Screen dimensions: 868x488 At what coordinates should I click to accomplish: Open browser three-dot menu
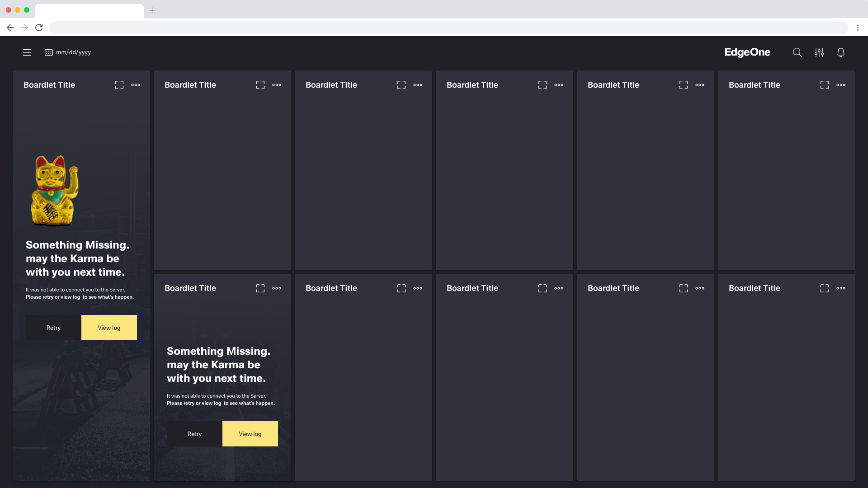coord(858,28)
